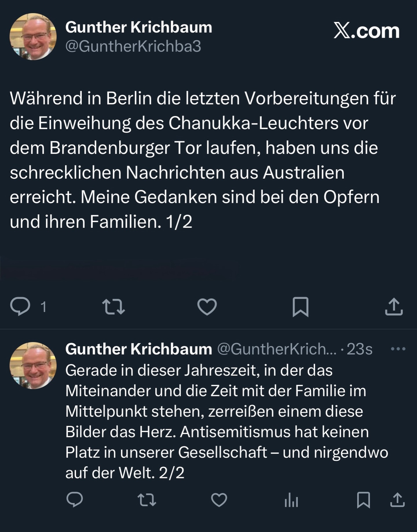This screenshot has height=532, width=417.
Task: Like the first tweet
Action: tap(207, 307)
